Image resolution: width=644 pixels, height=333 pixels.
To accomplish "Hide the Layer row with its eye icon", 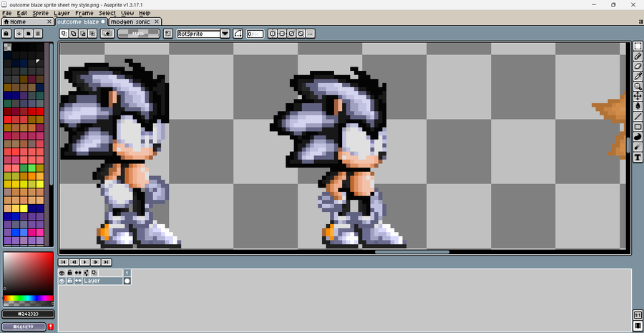I will click(x=62, y=281).
